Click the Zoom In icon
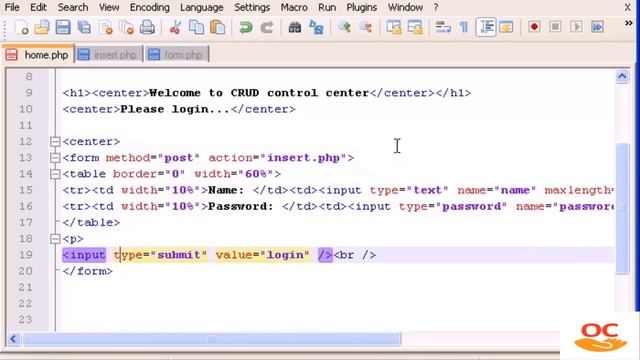This screenshot has width=640, height=360. (344, 27)
